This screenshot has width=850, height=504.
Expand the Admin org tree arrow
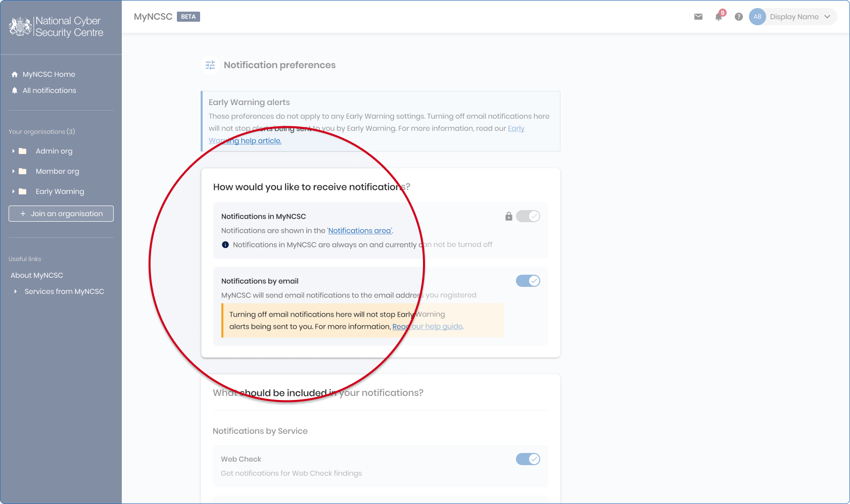[13, 151]
